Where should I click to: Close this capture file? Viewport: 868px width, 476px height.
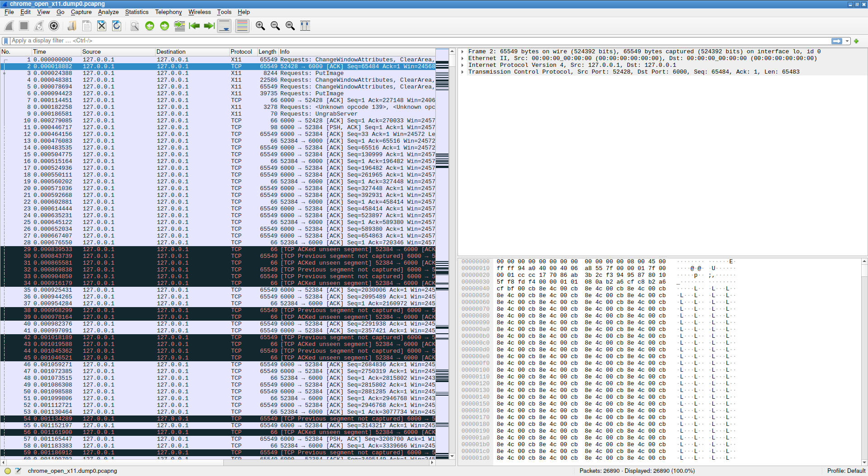[102, 26]
